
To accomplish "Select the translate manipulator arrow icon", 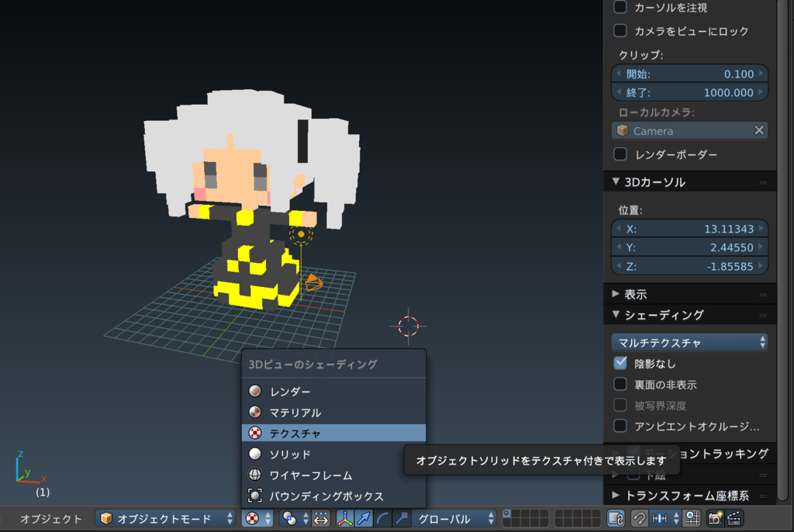I will tap(364, 518).
